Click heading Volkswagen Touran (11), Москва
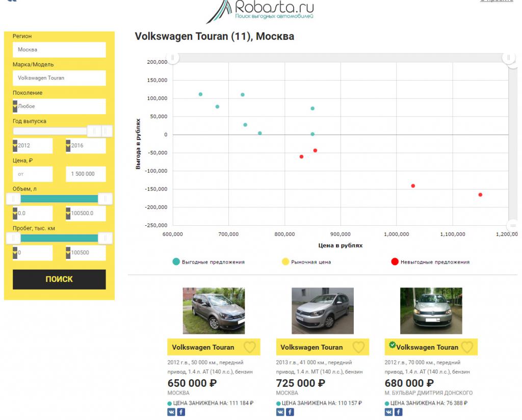This screenshot has width=522, height=420. [x=215, y=36]
